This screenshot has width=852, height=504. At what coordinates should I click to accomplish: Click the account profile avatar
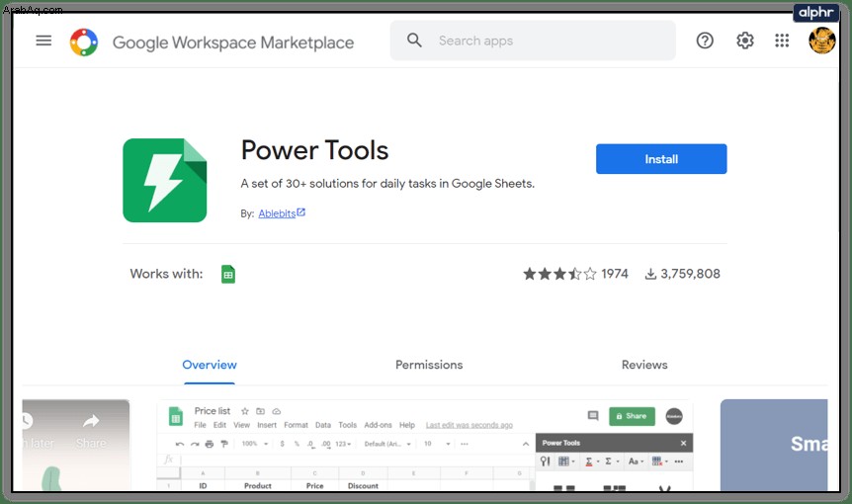click(821, 41)
